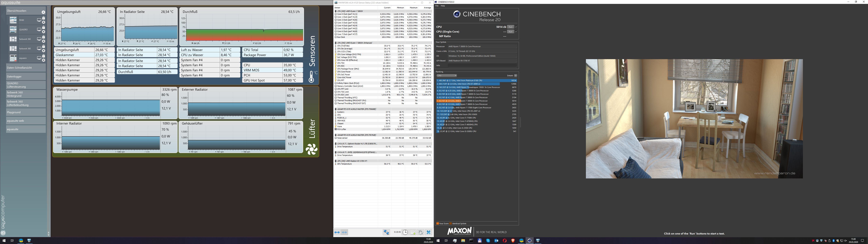Screen dimensions: 868x244
Task: Open Opera browser from taskbar
Action: point(504,241)
